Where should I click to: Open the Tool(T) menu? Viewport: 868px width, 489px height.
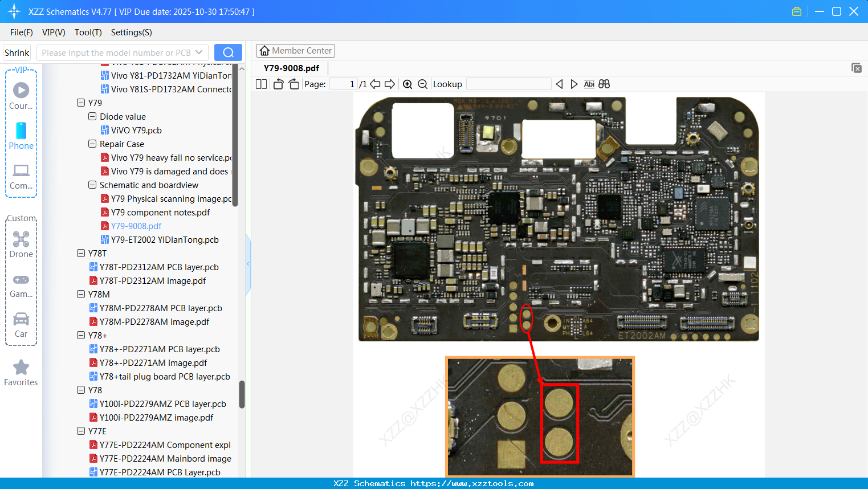pos(88,32)
